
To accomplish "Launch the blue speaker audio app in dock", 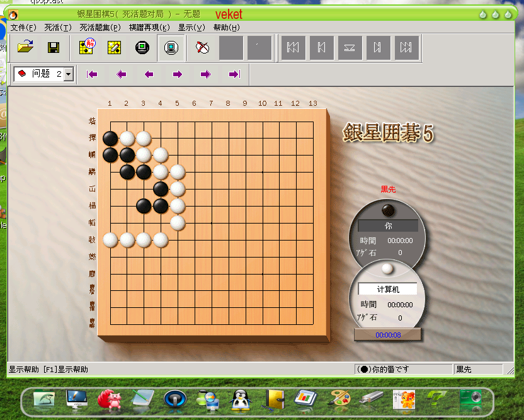I will point(175,399).
